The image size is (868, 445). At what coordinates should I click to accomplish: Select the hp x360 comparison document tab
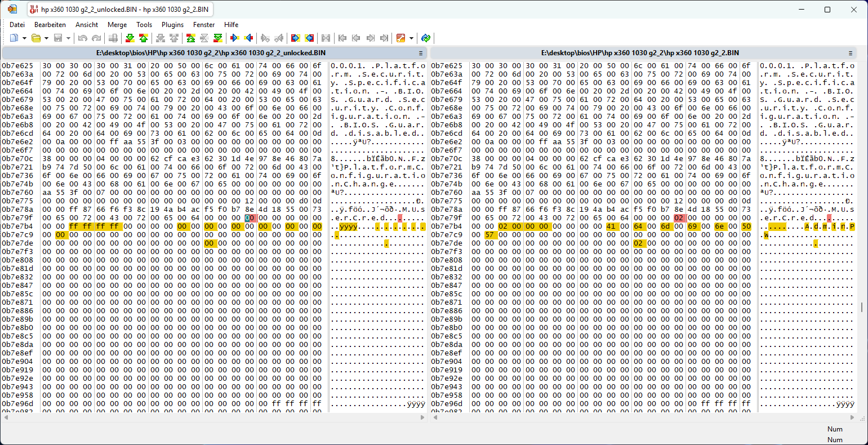[121, 10]
